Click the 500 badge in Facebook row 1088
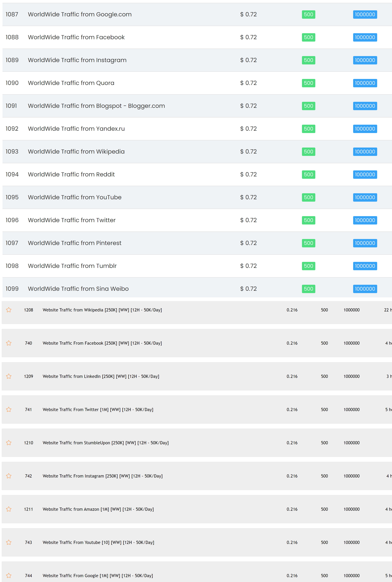The height and width of the screenshot is (582, 392). (308, 37)
